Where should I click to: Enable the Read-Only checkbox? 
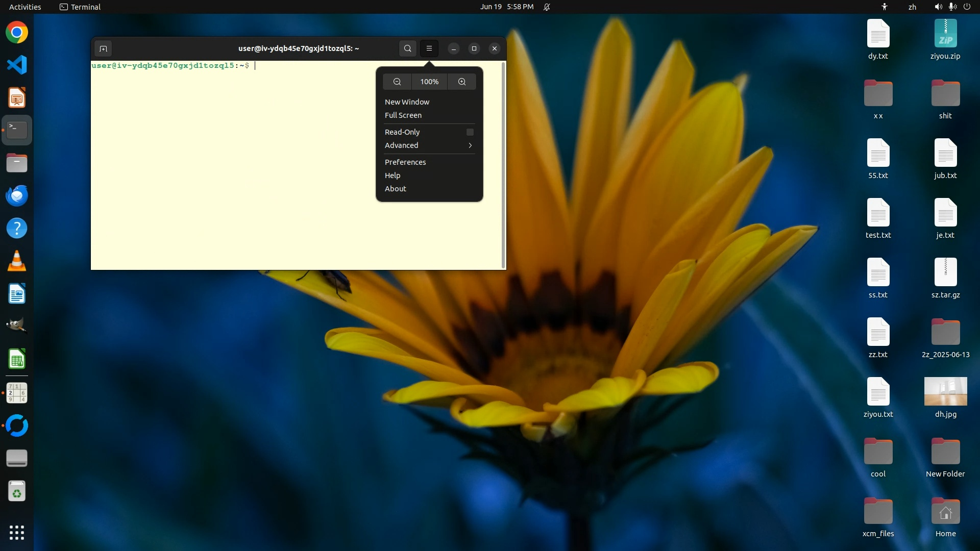point(470,132)
